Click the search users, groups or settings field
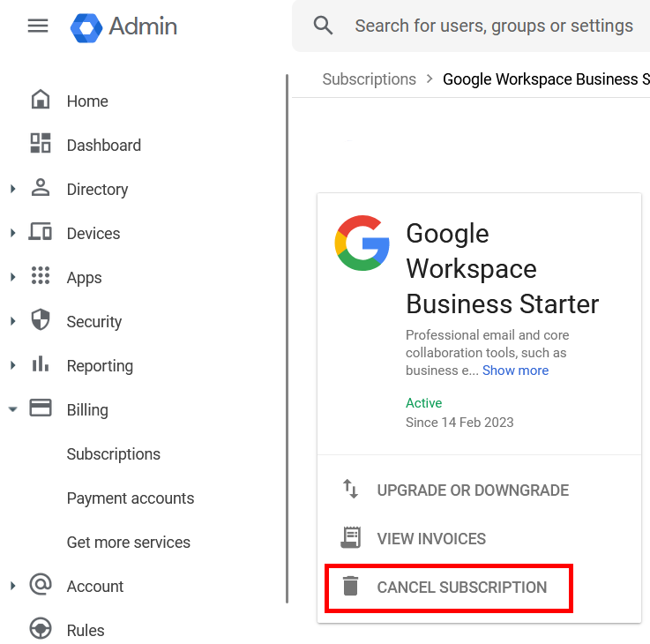Screen dimensions: 650x644 tap(494, 26)
